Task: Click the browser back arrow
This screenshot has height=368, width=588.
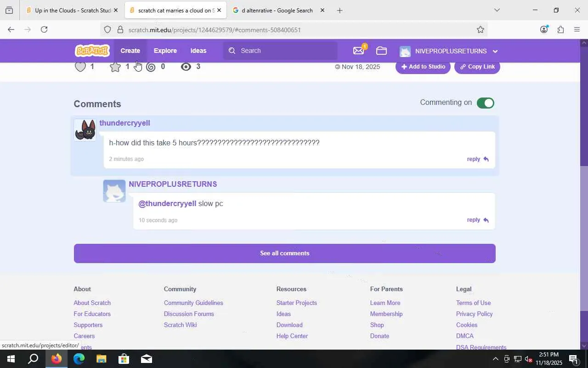Action: click(11, 29)
